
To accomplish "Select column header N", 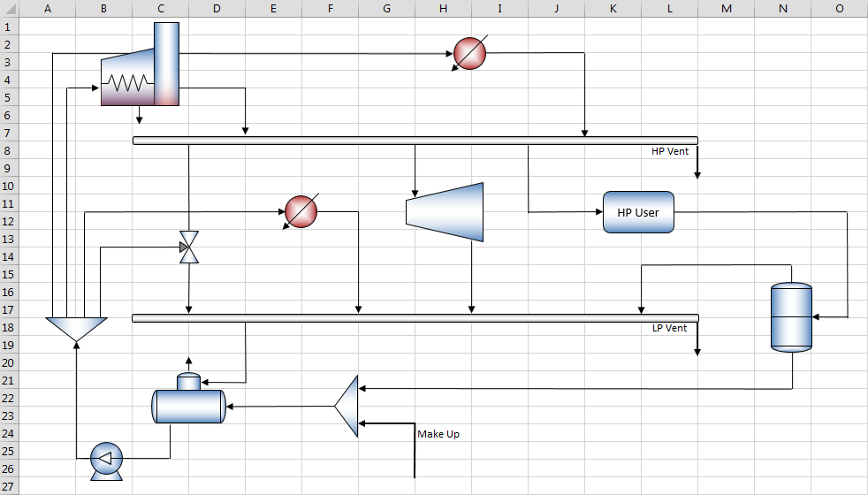I will 783,8.
